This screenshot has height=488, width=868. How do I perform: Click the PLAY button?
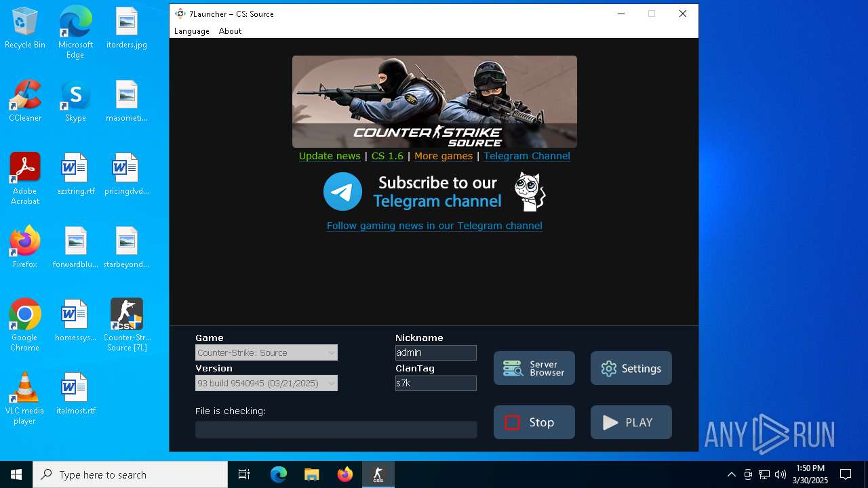[631, 422]
